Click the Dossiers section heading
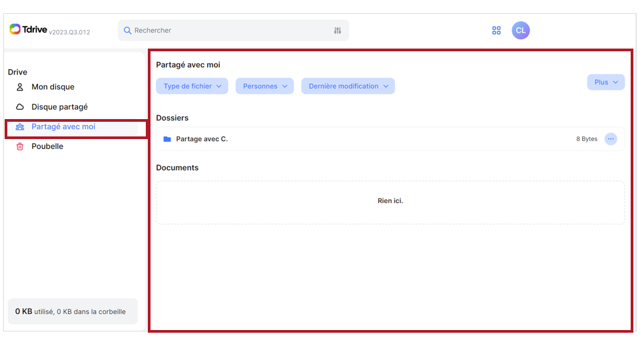This screenshot has width=644, height=354. (x=172, y=118)
